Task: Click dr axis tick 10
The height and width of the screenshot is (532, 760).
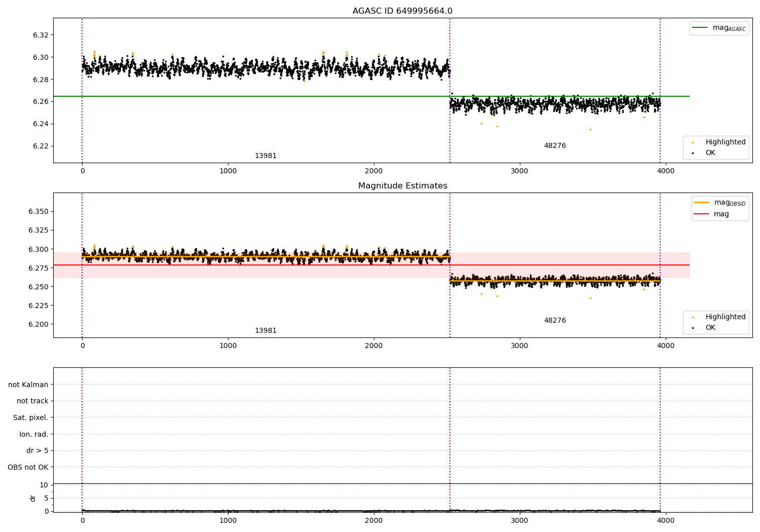Action: coord(44,485)
